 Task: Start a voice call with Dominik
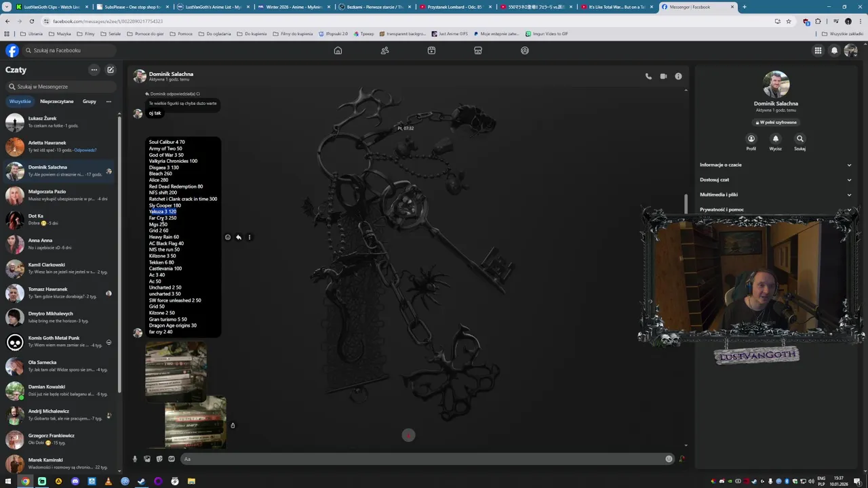coord(648,77)
